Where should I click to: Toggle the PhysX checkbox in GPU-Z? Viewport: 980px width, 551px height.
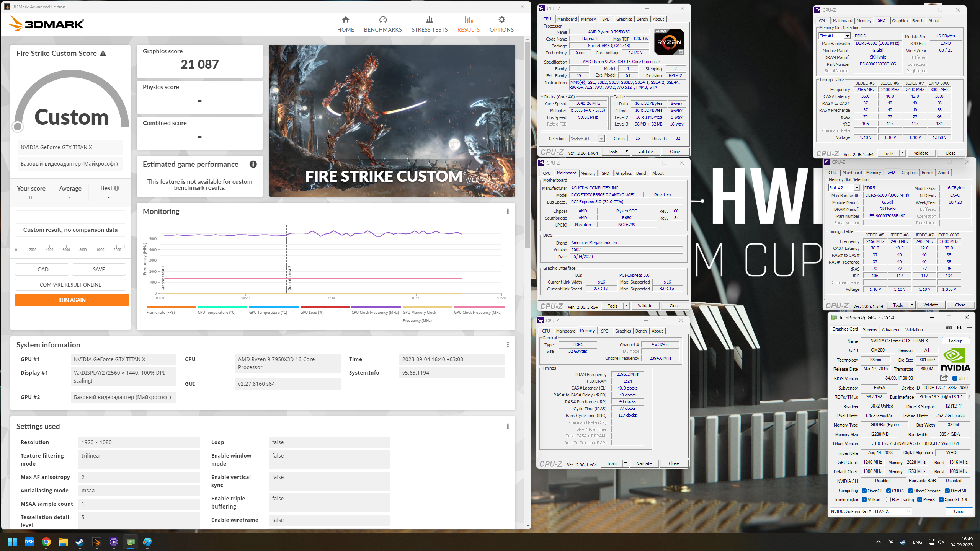point(920,500)
